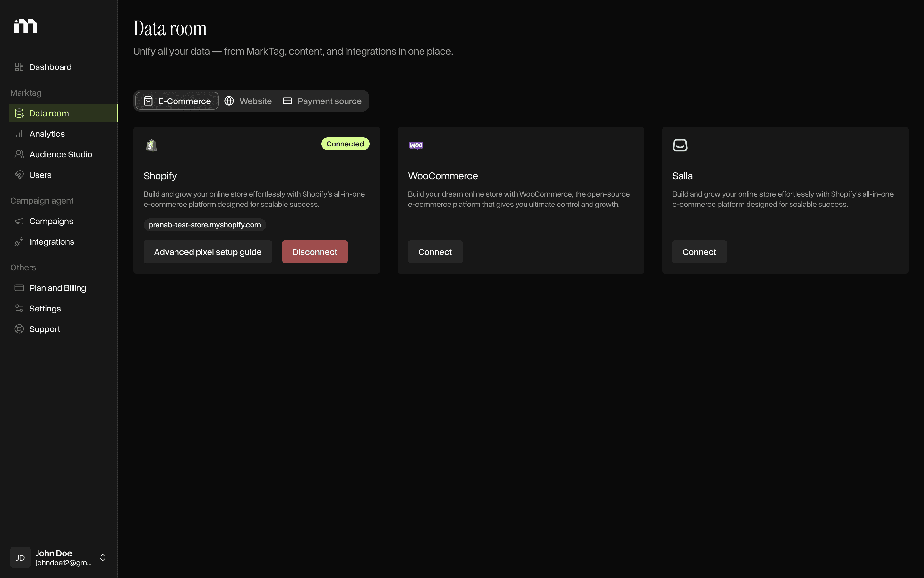This screenshot has height=578, width=924.
Task: Click the Disconnect button for Shopify
Action: point(315,252)
